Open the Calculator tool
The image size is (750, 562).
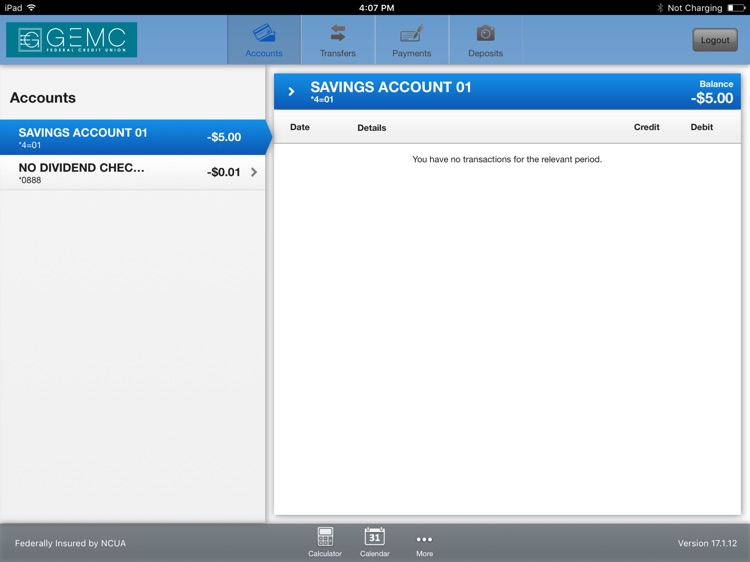pyautogui.click(x=325, y=541)
